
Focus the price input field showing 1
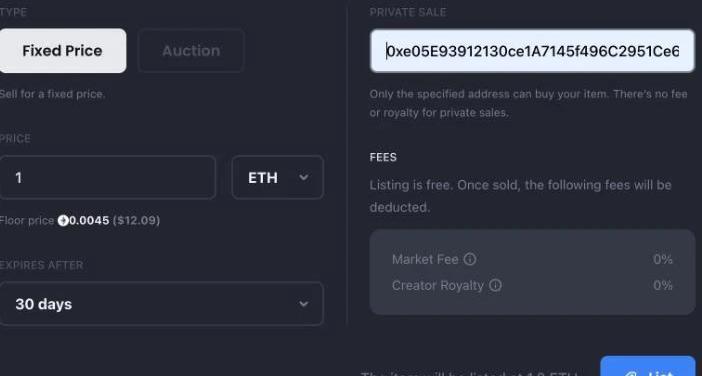pyautogui.click(x=107, y=178)
